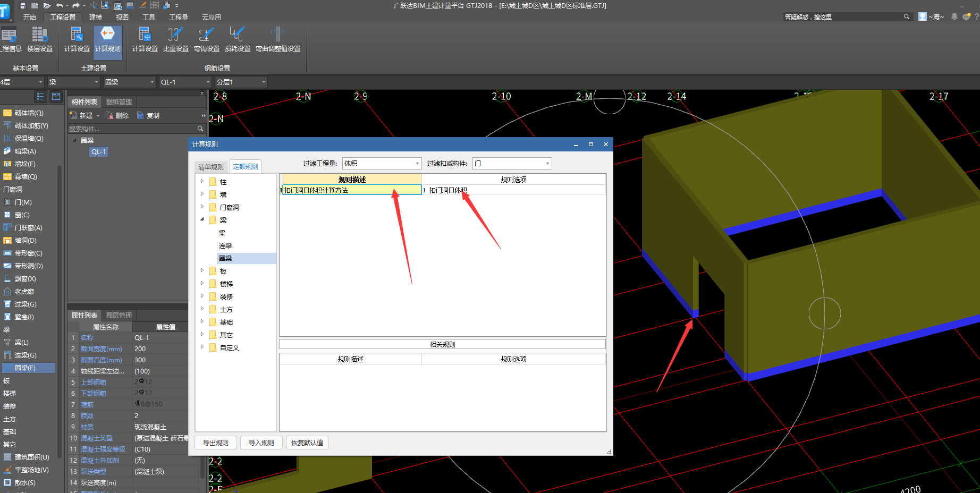Click the top-right help search box
The width and height of the screenshot is (980, 493).
[x=848, y=17]
